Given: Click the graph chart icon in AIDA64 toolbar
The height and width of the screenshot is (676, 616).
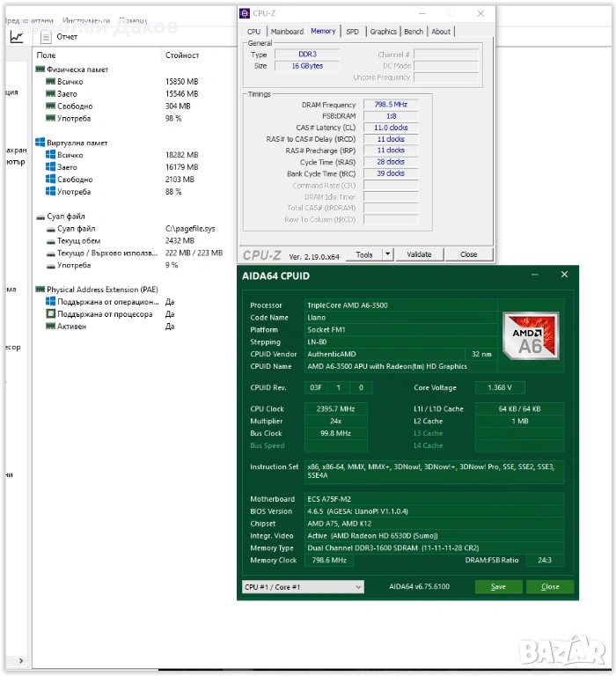Looking at the screenshot, I should [x=17, y=37].
